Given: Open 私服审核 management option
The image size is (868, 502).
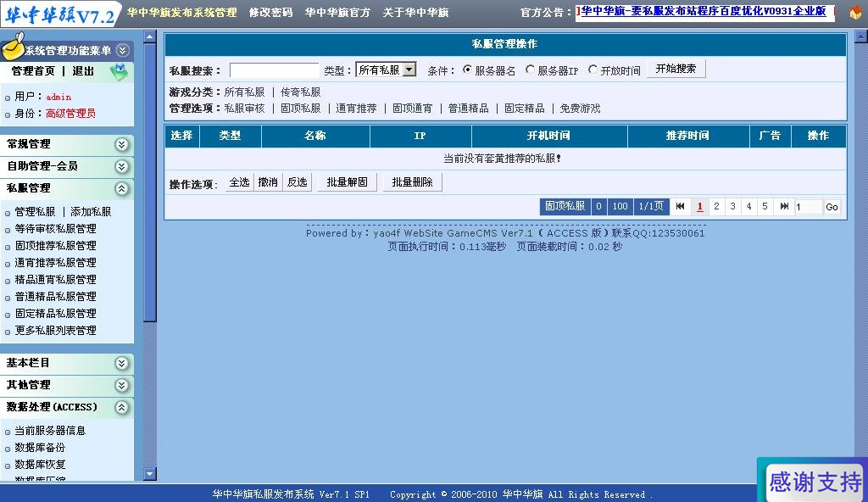Looking at the screenshot, I should (x=244, y=108).
